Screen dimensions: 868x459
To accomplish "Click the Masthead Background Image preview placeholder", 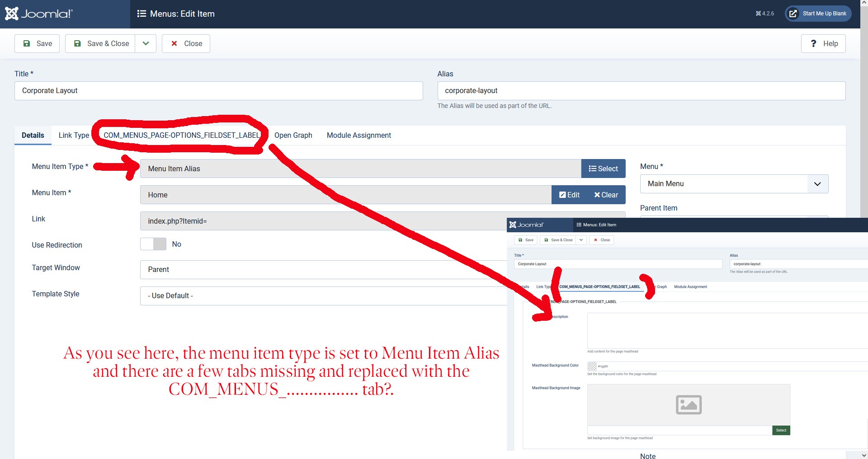I will [689, 405].
